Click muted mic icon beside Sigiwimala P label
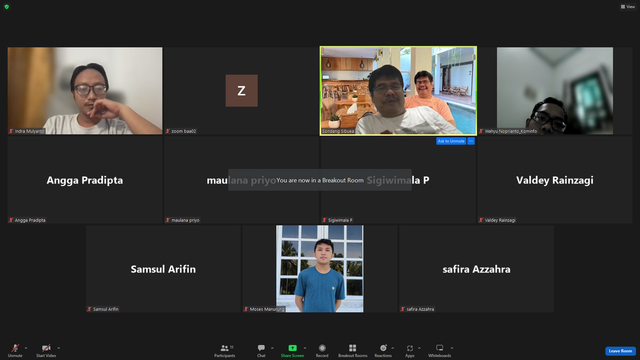Screen dimensions: 640x360 (324, 220)
